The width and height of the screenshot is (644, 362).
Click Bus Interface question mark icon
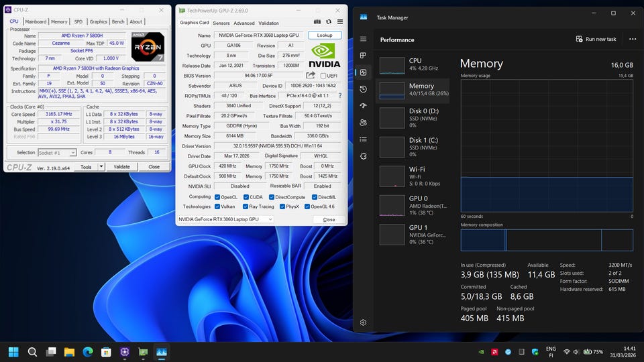pyautogui.click(x=339, y=96)
